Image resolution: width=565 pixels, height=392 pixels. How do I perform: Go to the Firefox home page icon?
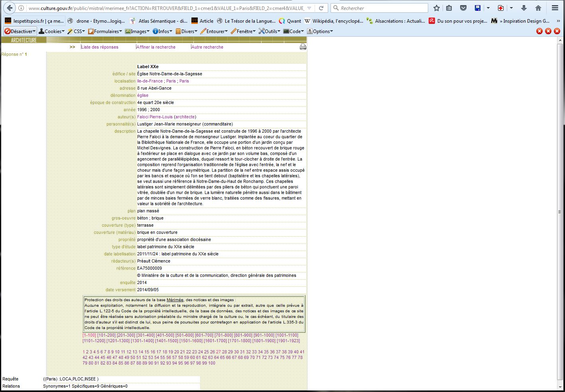(x=538, y=8)
